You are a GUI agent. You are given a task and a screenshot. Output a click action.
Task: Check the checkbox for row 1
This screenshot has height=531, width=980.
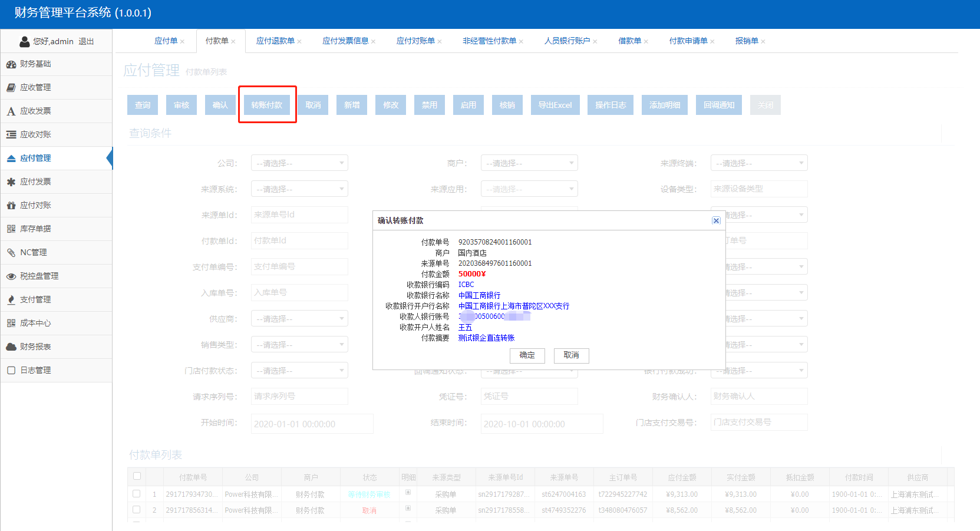pos(137,494)
